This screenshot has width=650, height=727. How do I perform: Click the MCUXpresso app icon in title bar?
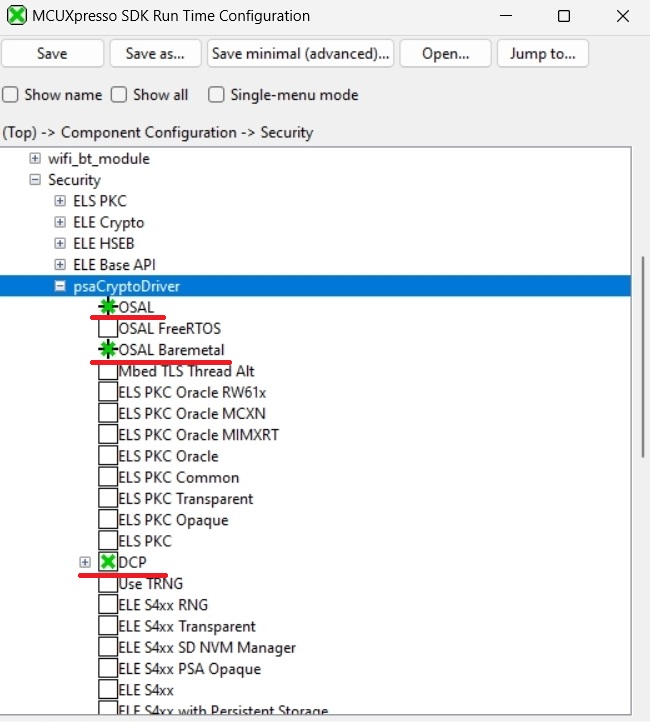pos(17,16)
